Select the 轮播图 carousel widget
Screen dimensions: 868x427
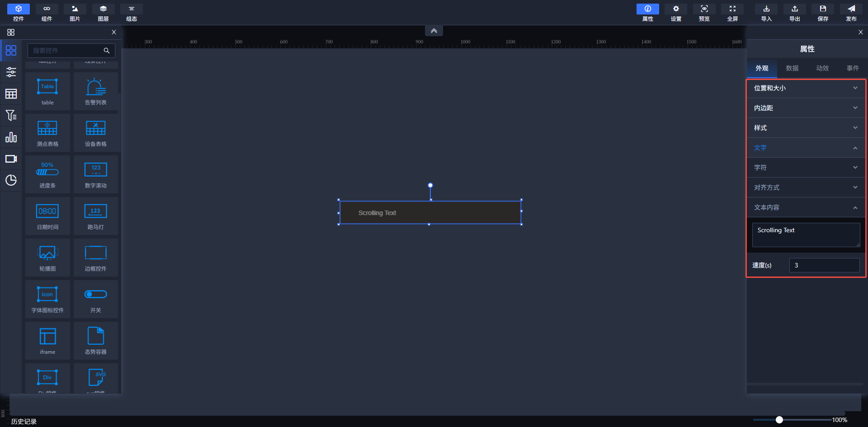coord(47,258)
